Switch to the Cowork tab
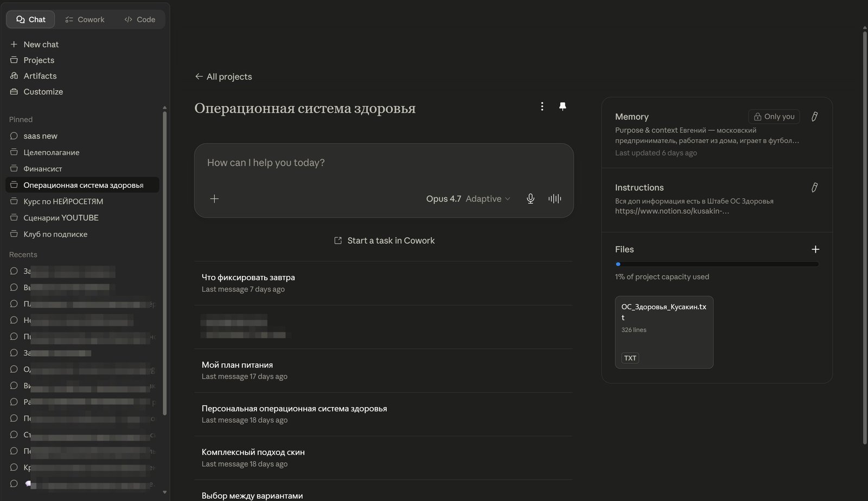Image resolution: width=868 pixels, height=501 pixels. click(85, 20)
